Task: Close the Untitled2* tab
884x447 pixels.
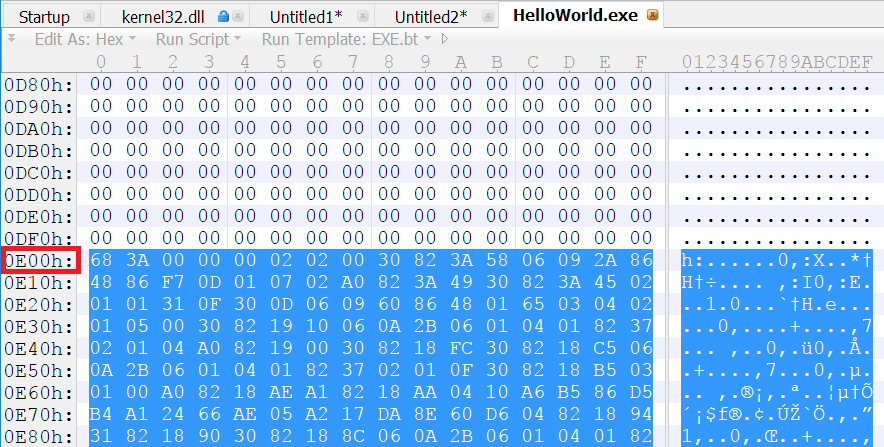Action: pyautogui.click(x=488, y=16)
